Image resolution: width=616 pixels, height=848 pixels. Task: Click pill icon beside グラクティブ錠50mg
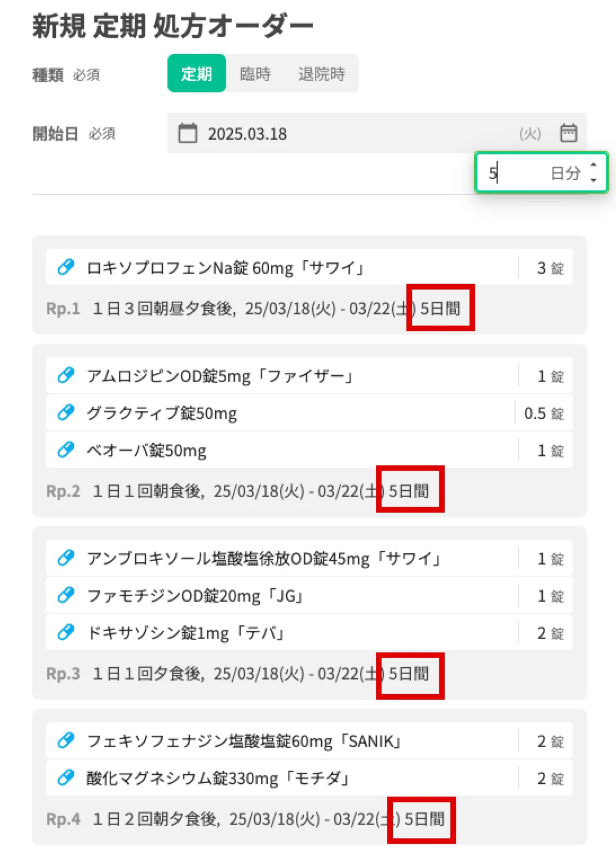66,412
